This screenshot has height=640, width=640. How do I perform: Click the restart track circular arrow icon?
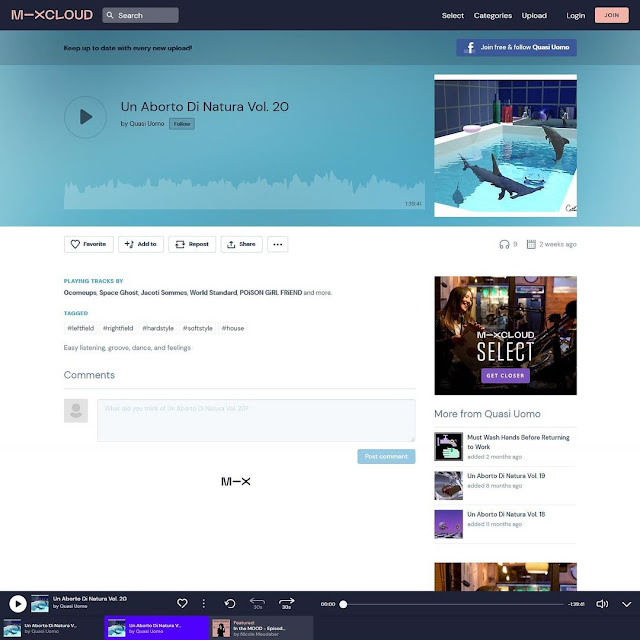coord(230,603)
